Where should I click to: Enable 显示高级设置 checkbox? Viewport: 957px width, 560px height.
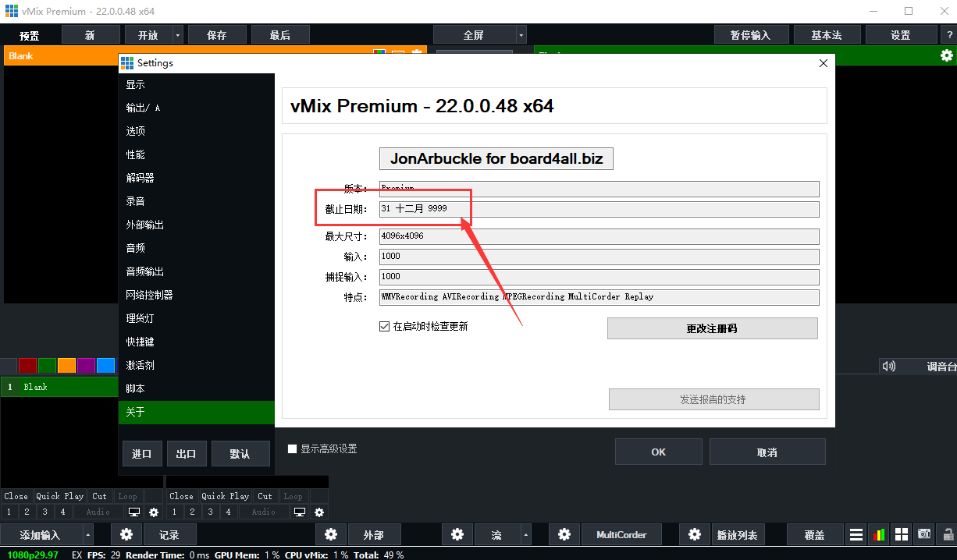pyautogui.click(x=293, y=449)
